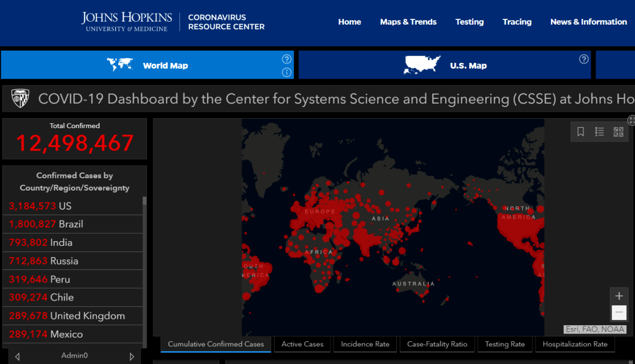
Task: Open Maps & Trends in the top navigation
Action: click(x=408, y=22)
